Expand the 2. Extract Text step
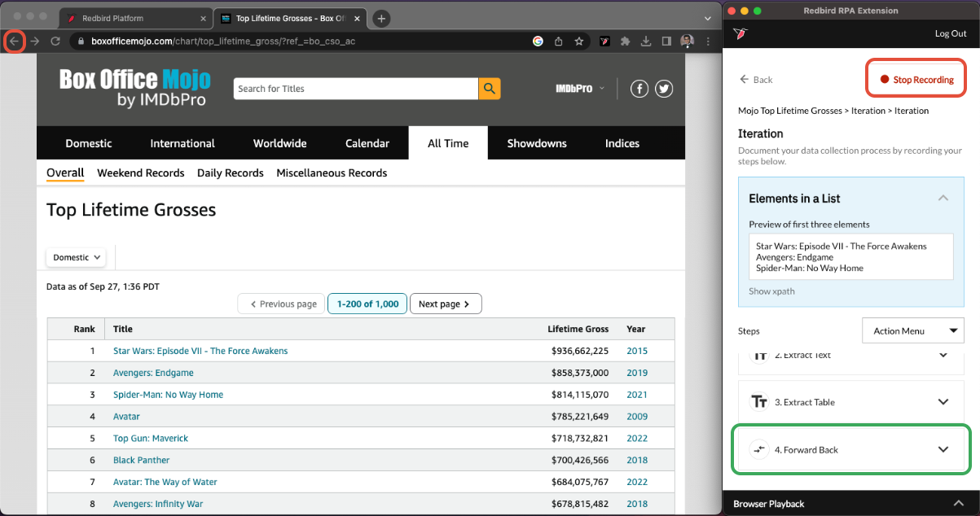 tap(943, 355)
